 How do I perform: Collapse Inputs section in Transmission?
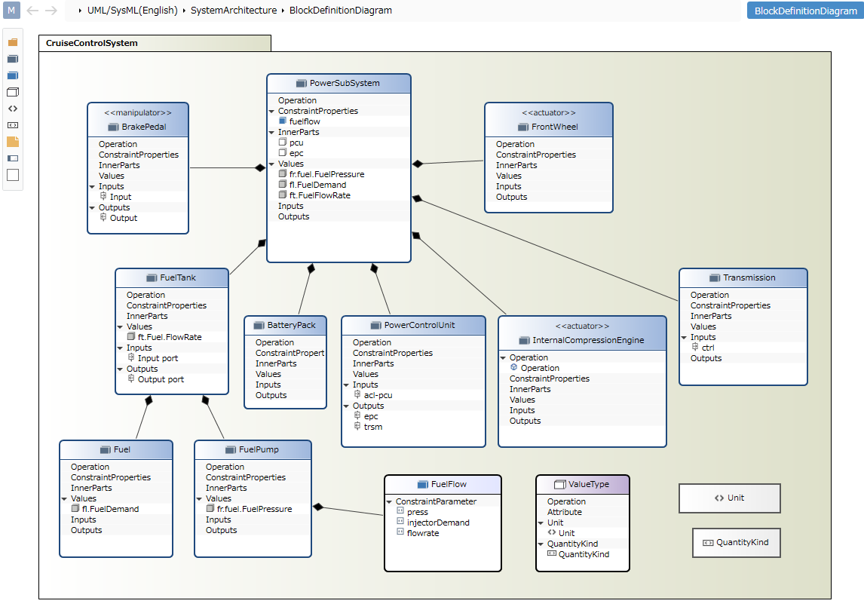click(x=684, y=337)
